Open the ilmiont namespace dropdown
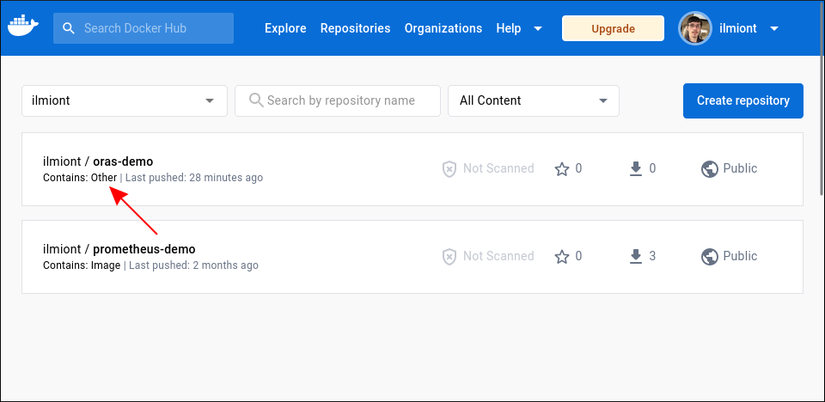Screen dimensions: 825x402 pyautogui.click(x=124, y=100)
